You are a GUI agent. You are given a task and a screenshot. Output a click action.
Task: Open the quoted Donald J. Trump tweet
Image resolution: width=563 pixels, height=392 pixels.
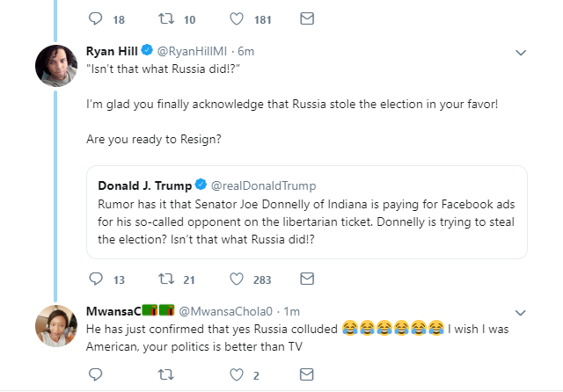(x=307, y=213)
